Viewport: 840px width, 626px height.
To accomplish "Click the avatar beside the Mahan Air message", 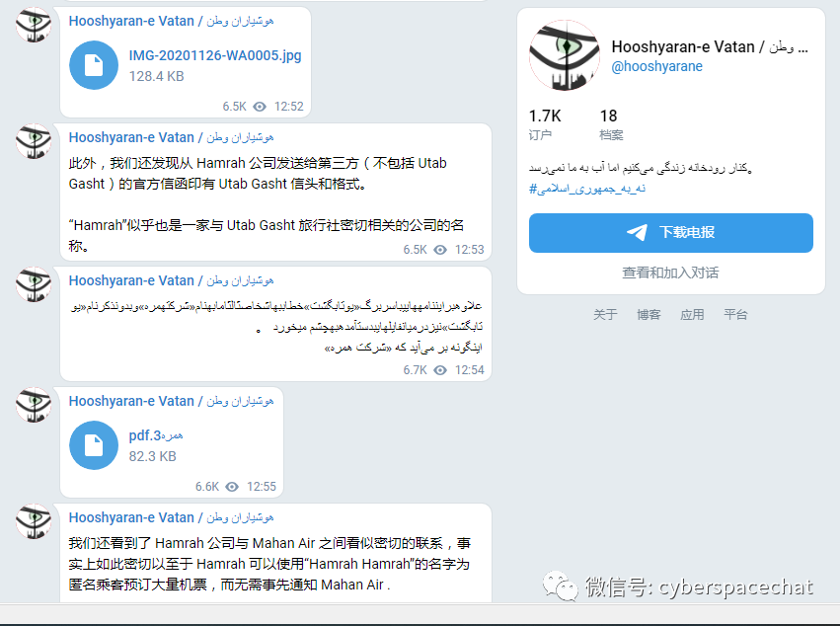I will [34, 521].
